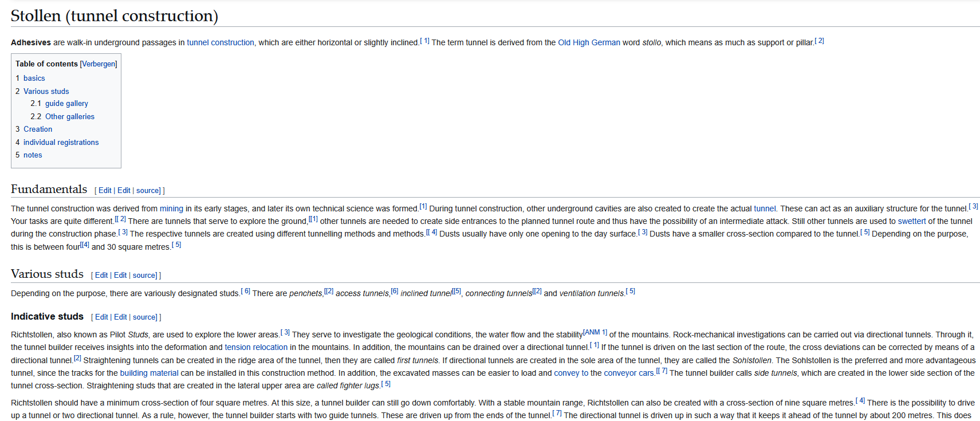The width and height of the screenshot is (980, 421).
Task: Click first 'Edit' link beside Indicative studs heading
Action: 101,317
